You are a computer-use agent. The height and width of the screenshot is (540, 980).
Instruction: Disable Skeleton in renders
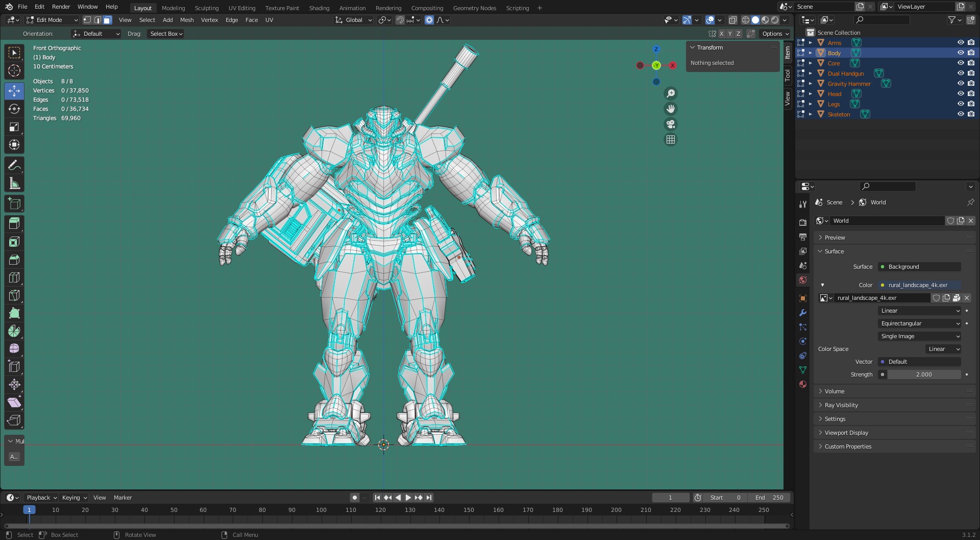click(971, 114)
